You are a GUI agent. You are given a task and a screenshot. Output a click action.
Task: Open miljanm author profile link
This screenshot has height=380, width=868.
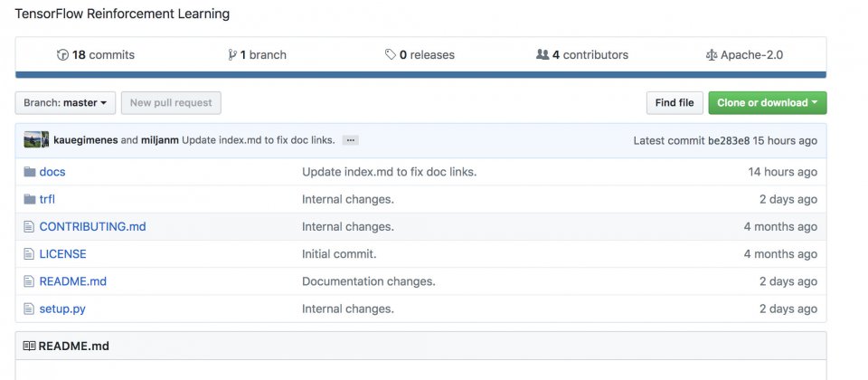(160, 140)
